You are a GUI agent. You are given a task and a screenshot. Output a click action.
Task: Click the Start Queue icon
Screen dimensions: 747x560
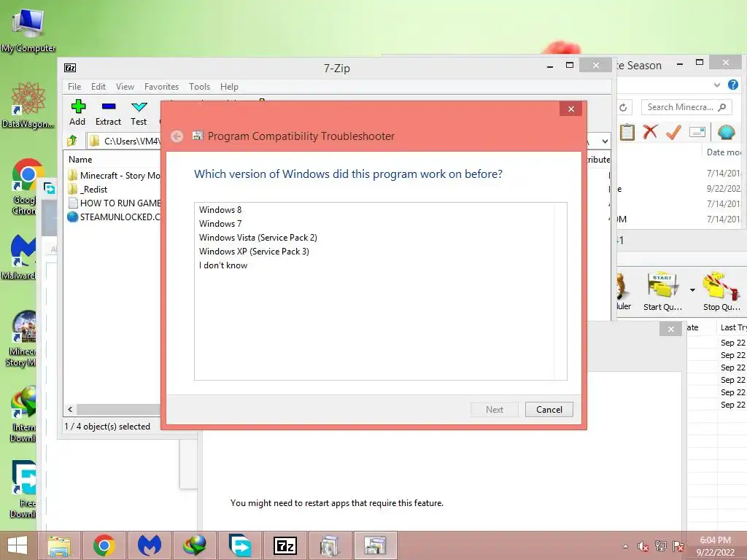click(662, 292)
